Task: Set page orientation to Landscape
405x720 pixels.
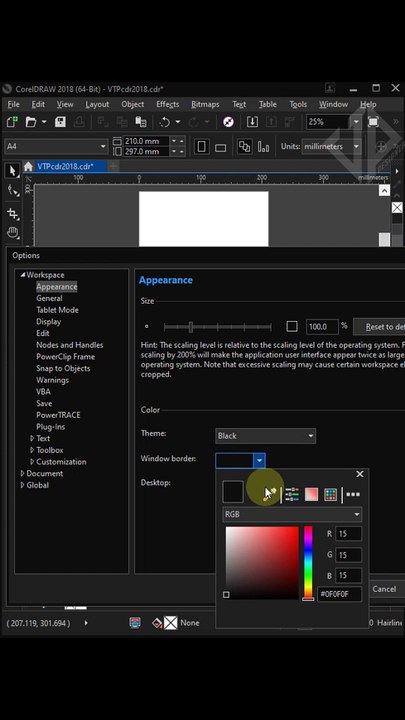Action: coord(220,147)
